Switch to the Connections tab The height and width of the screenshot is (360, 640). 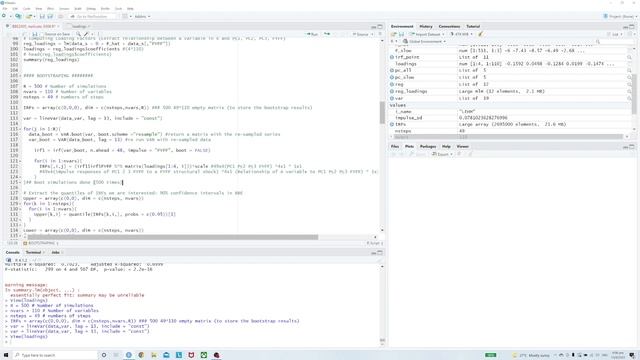[449, 27]
